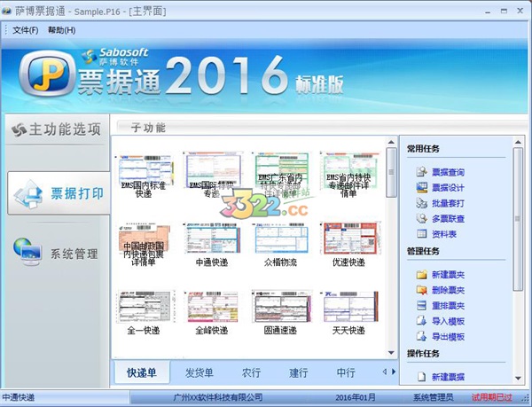Click the 系统管理员 status bar entry

(433, 397)
